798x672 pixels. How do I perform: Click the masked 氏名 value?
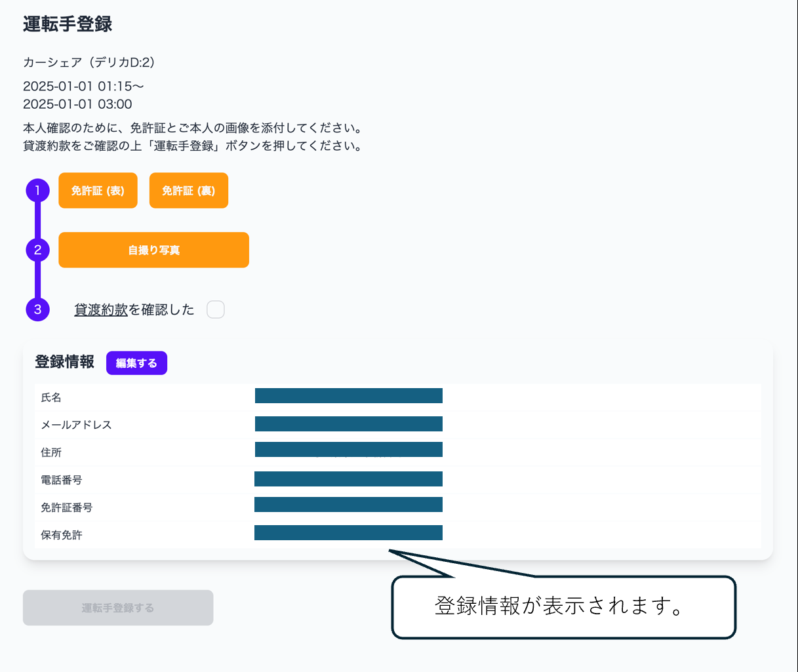348,396
